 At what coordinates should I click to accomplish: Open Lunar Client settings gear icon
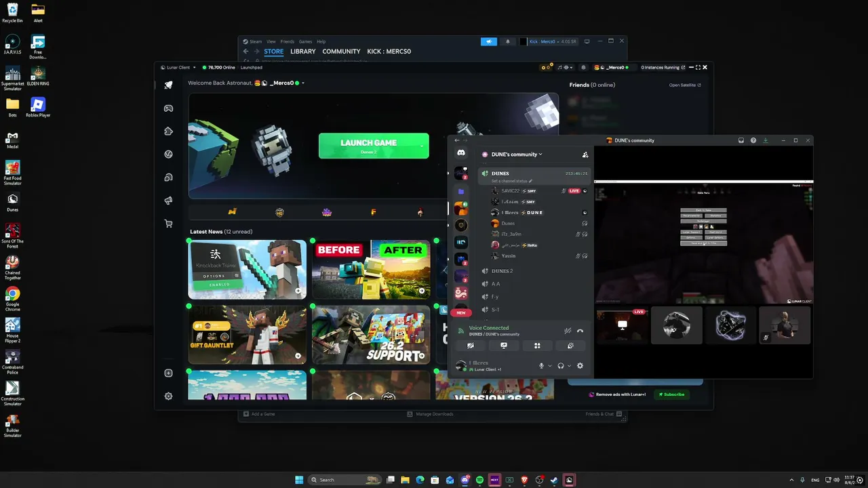coord(168,396)
